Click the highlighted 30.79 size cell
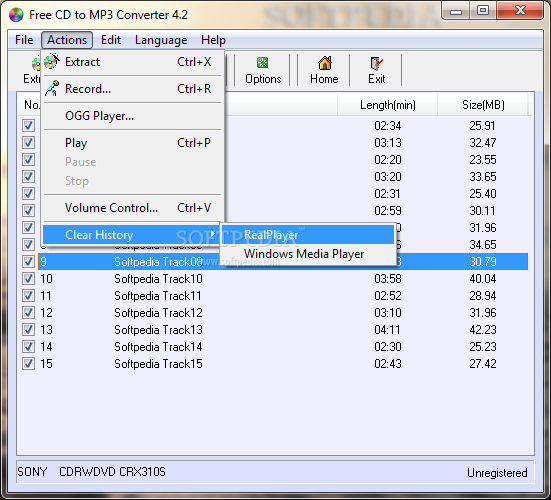551x500 pixels. click(x=482, y=261)
